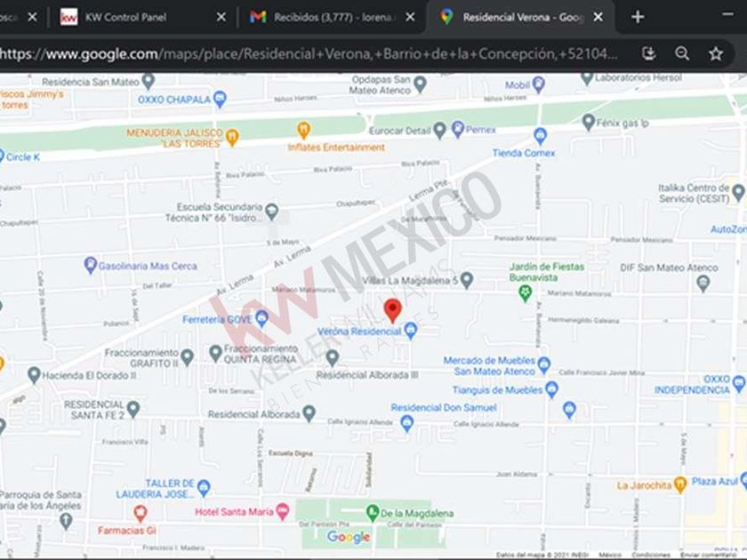Open a new browser tab
Screen dimensions: 747x560
[x=638, y=17]
